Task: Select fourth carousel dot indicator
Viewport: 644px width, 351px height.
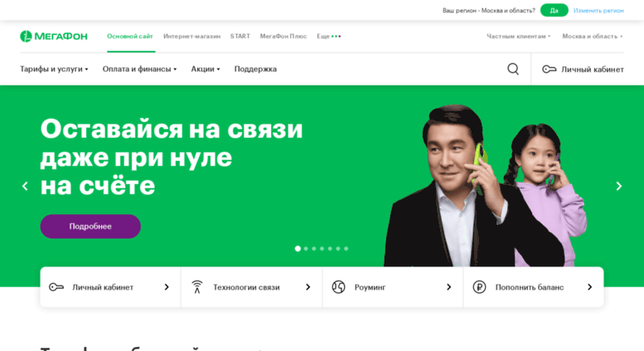Action: click(x=322, y=249)
